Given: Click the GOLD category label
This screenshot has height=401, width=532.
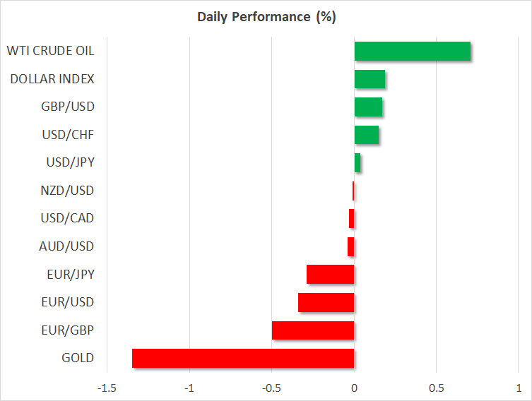Looking at the screenshot, I should pos(78,358).
